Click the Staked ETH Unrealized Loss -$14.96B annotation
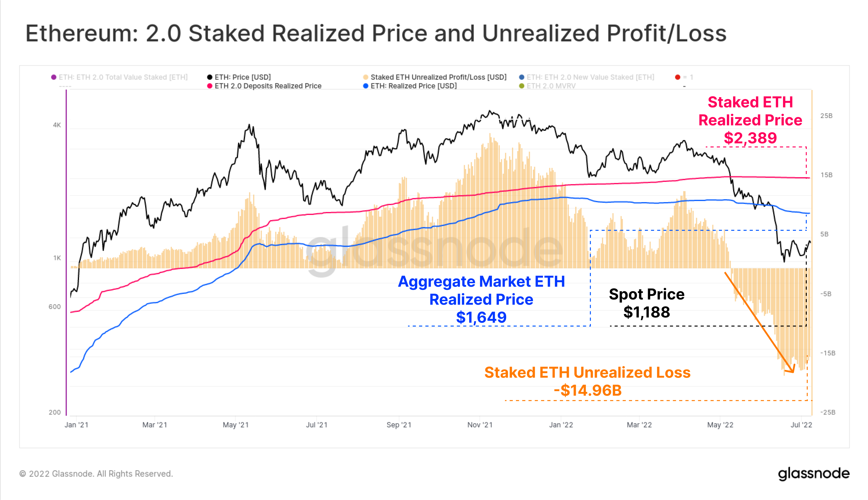868x500 pixels. (x=587, y=381)
